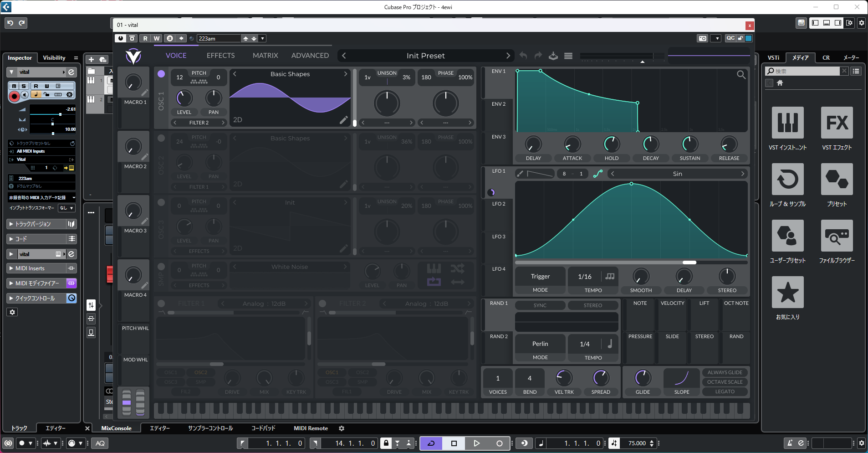Add track with plus icon
The height and width of the screenshot is (453, 868).
(91, 59)
